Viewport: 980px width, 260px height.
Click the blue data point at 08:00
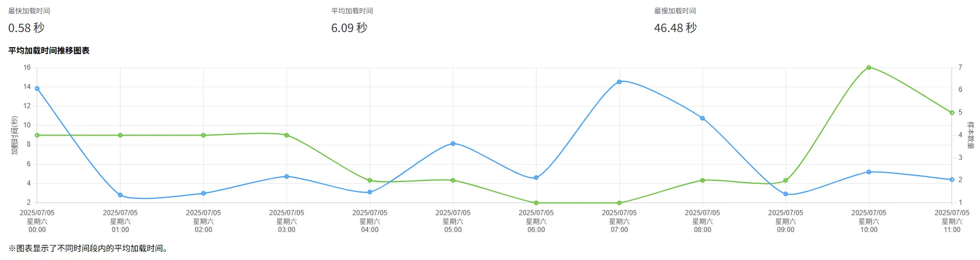[x=702, y=118]
